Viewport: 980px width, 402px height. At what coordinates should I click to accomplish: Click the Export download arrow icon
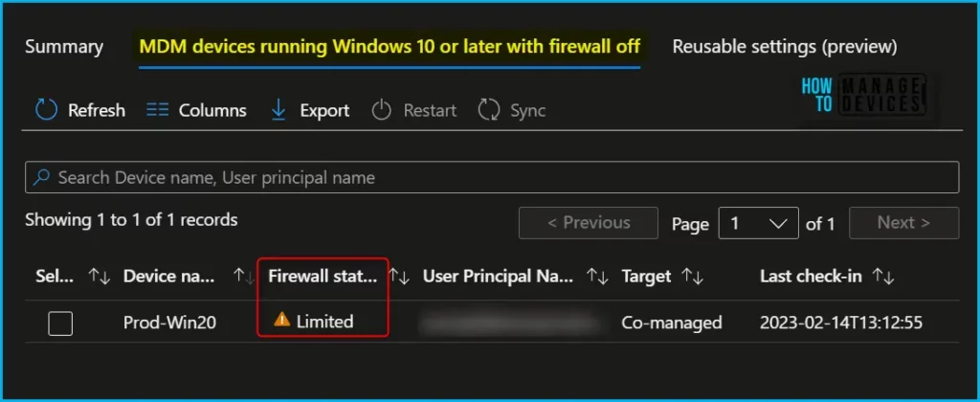tap(278, 110)
